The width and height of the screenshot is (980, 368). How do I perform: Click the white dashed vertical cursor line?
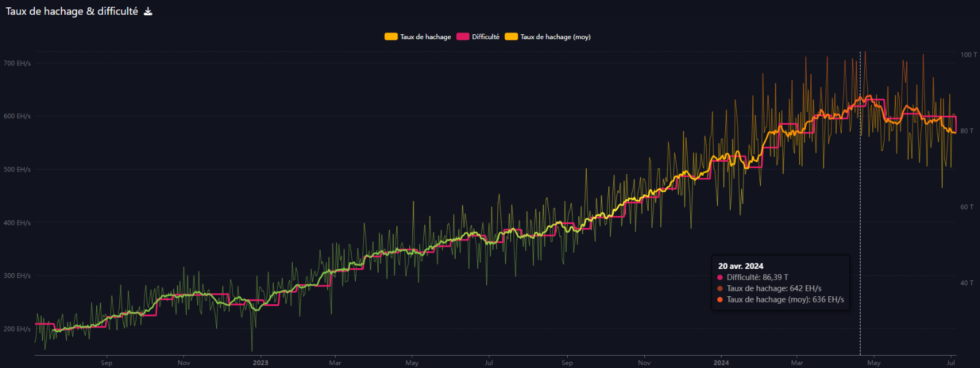coord(860,184)
